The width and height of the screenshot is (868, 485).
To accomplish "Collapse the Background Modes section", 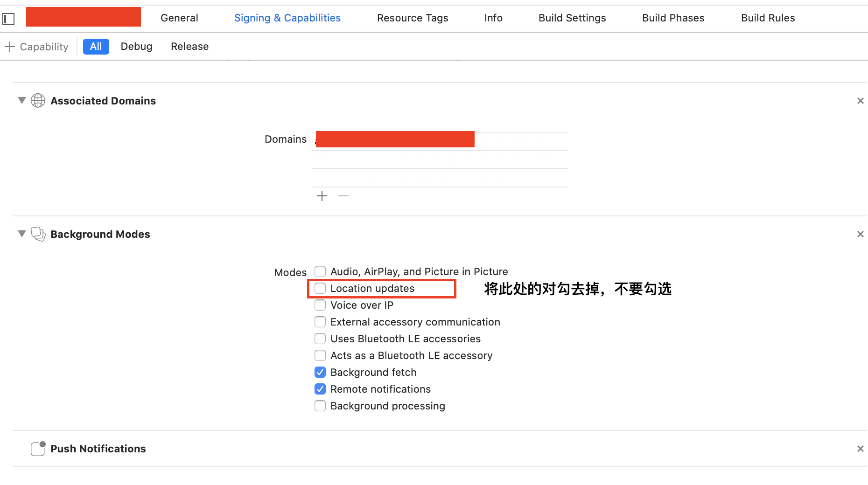I will pos(21,234).
